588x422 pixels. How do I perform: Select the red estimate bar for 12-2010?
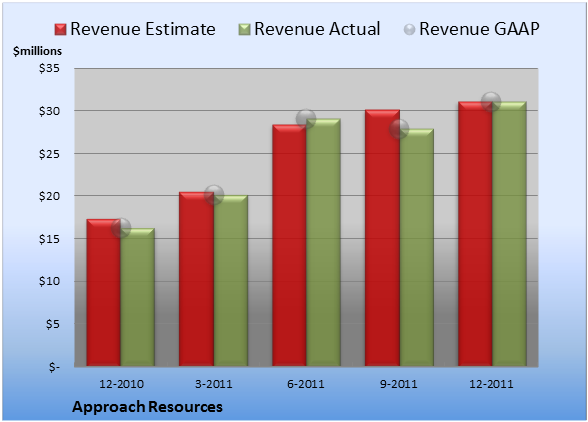(x=104, y=293)
